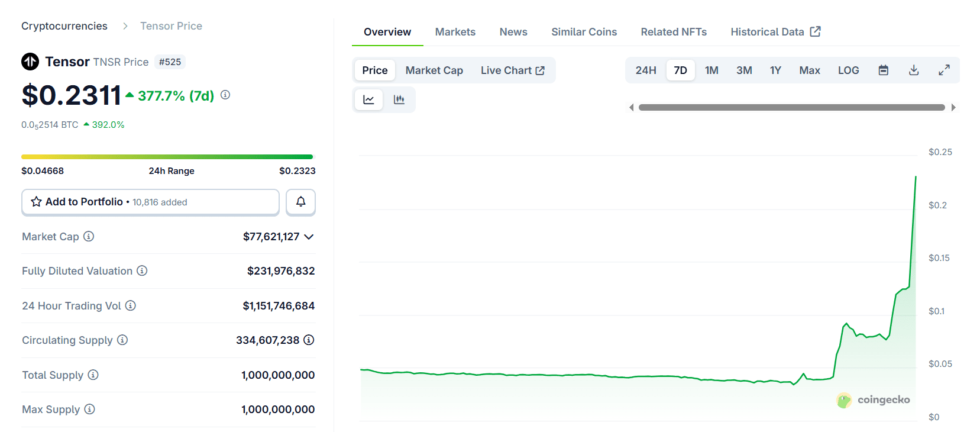
Task: Open the calendar date range picker
Action: point(883,70)
